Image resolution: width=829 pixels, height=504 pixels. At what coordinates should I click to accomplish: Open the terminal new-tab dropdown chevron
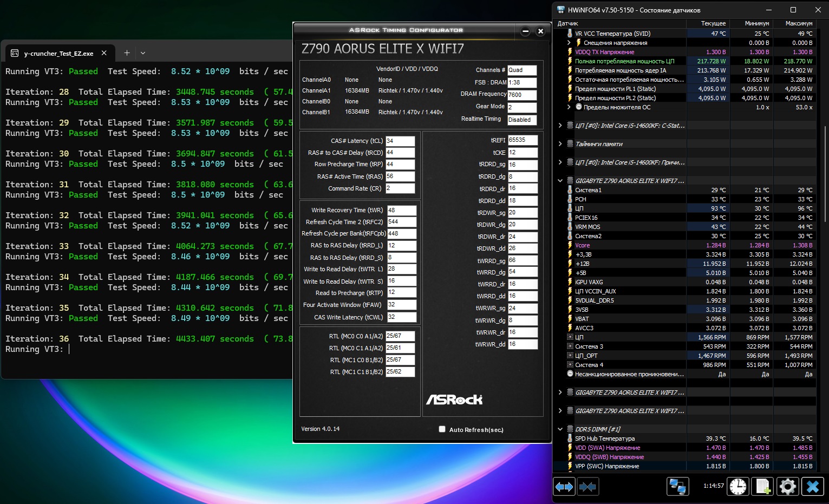[143, 53]
